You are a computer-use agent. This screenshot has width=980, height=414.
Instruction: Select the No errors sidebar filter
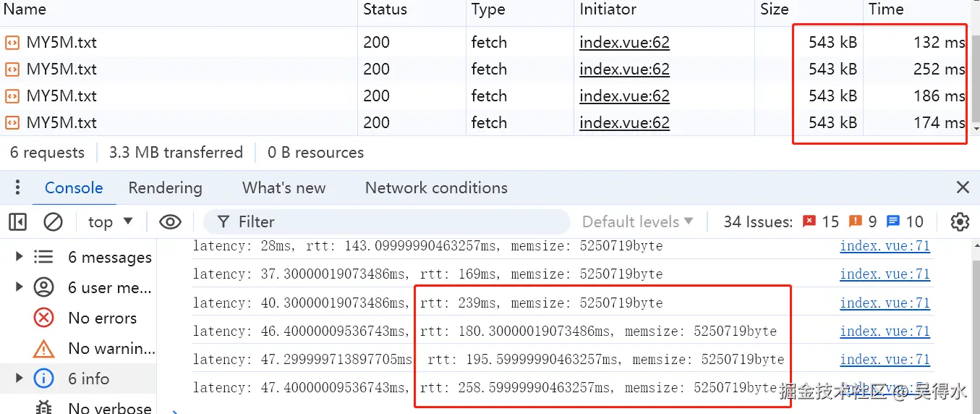(102, 318)
